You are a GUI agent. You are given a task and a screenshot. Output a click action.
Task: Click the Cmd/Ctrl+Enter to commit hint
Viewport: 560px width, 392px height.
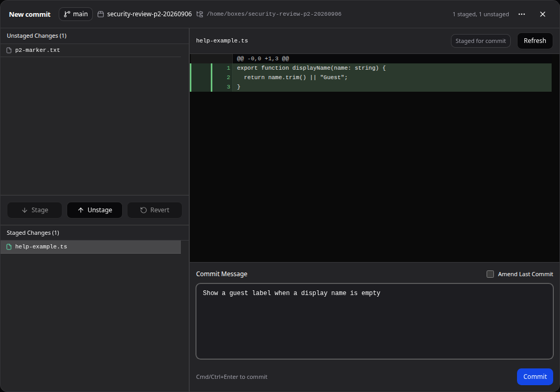231,377
